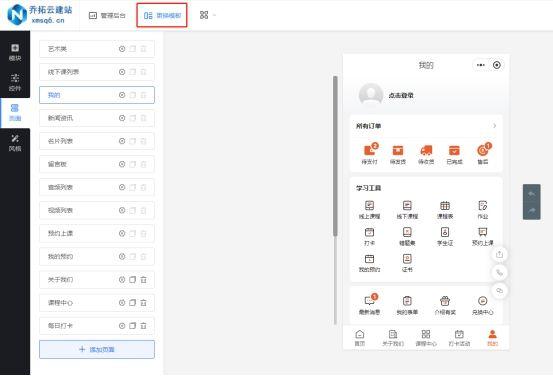553x376 pixels.
Task: Click the preview panel vertical scrollbar
Action: (x=335, y=155)
